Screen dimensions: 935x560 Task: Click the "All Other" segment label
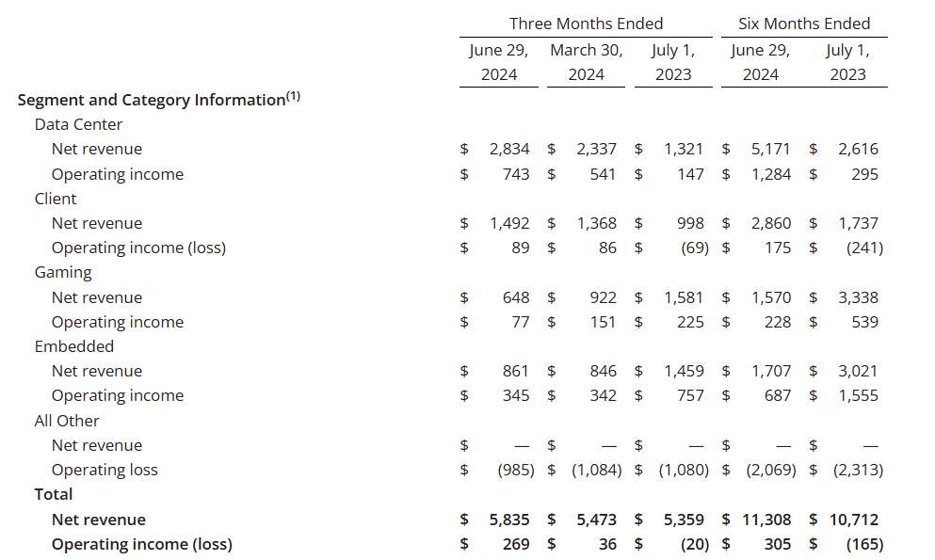tap(67, 421)
